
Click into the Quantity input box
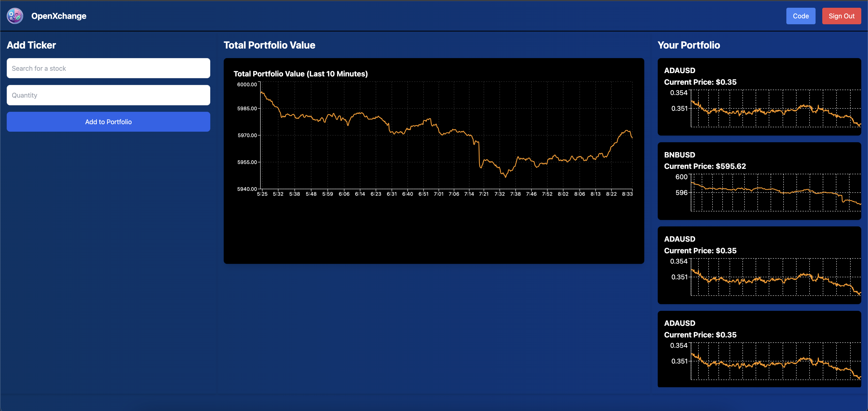[108, 95]
